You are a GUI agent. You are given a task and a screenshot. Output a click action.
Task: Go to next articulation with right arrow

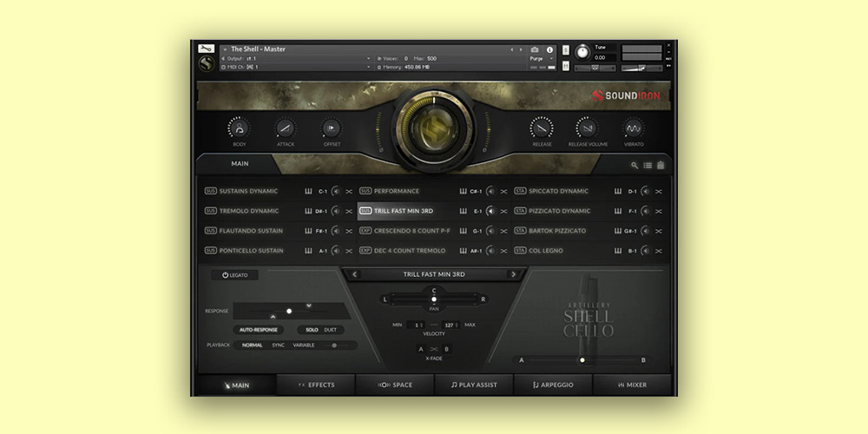click(513, 274)
